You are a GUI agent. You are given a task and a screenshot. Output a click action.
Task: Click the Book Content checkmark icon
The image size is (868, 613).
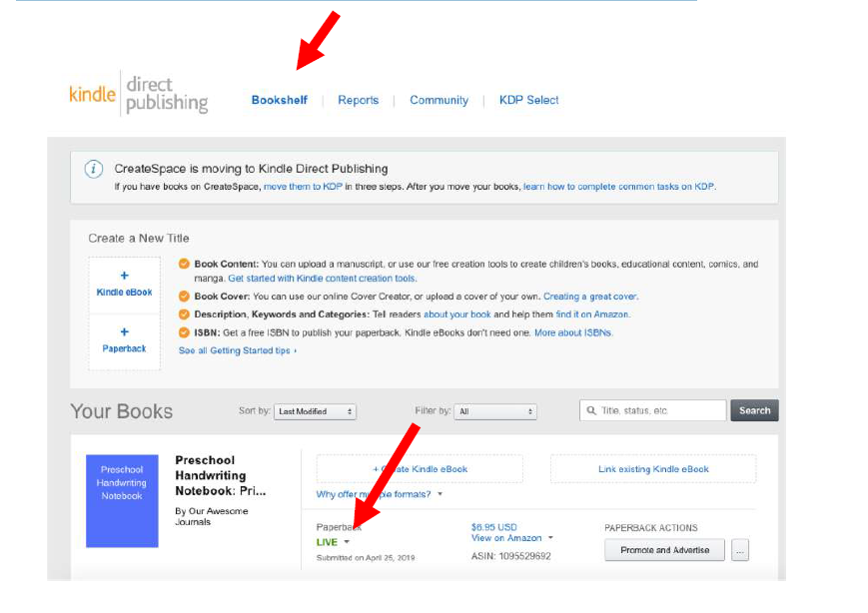click(x=184, y=264)
